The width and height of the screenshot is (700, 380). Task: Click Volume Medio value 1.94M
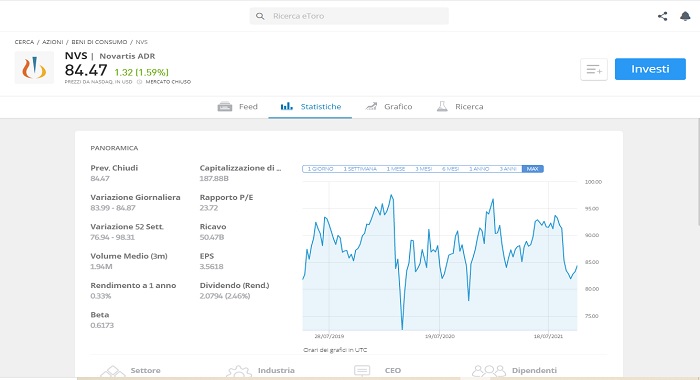(101, 267)
